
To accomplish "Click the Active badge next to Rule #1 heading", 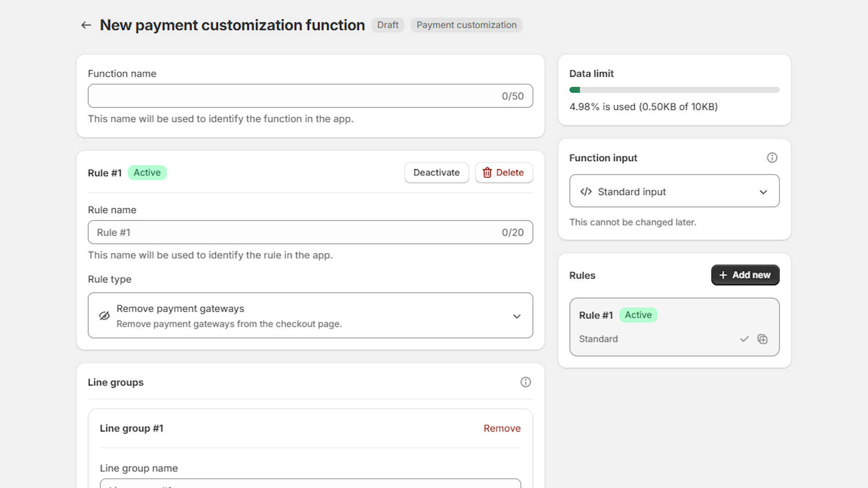I will (147, 172).
